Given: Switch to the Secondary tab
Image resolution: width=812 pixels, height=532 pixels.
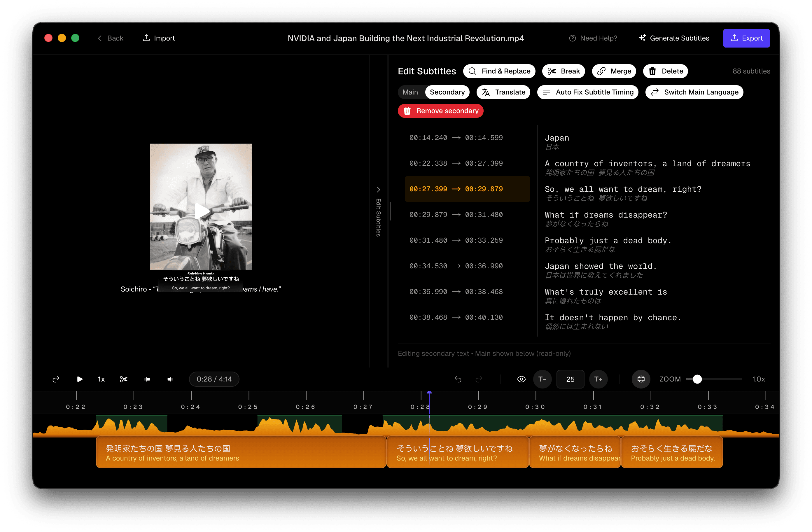Looking at the screenshot, I should click(447, 92).
